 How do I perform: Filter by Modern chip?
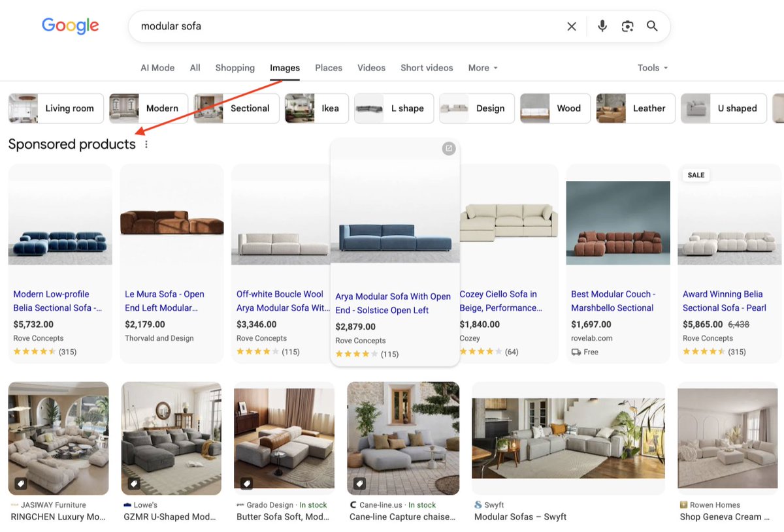[x=148, y=108]
